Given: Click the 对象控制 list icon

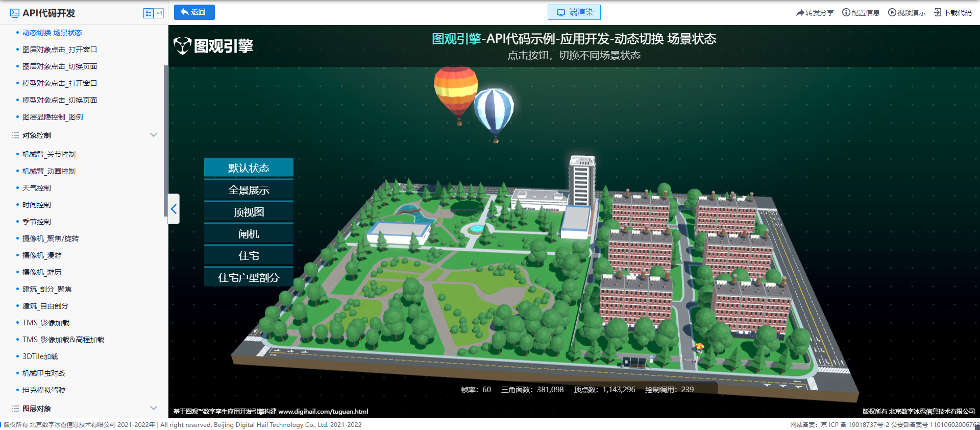Looking at the screenshot, I should [15, 135].
